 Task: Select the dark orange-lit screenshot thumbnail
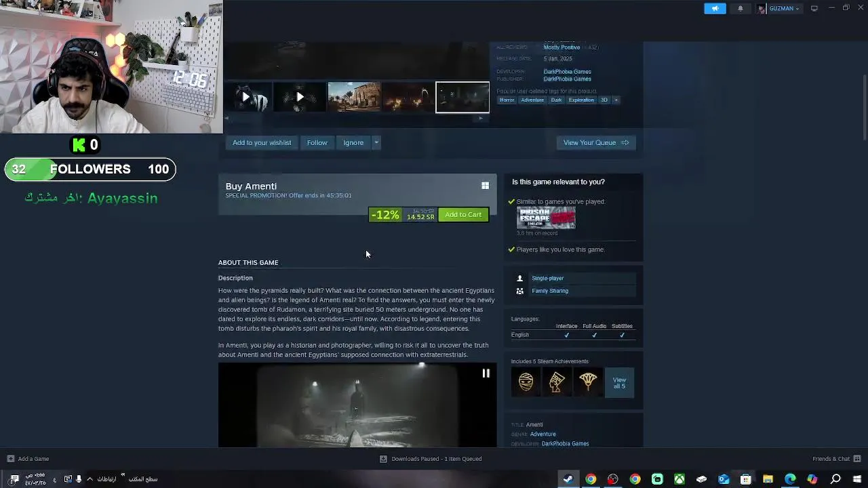[x=408, y=97]
